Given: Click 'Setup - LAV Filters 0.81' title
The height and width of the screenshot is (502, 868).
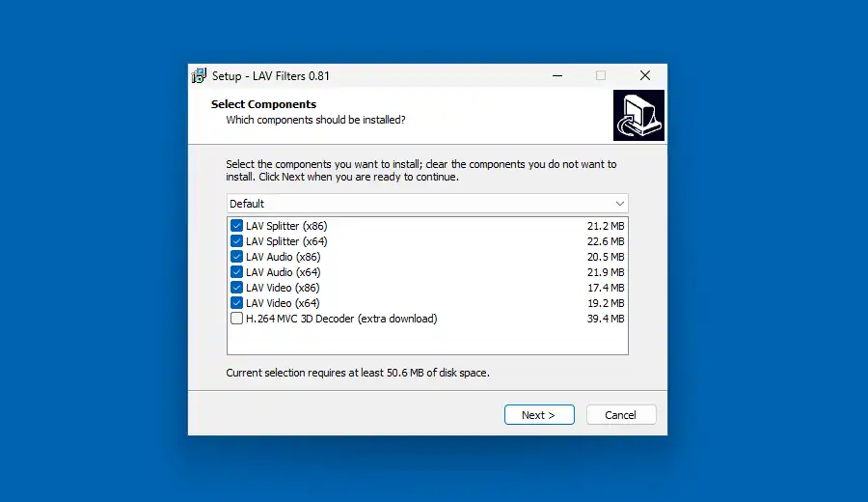Looking at the screenshot, I should point(271,76).
